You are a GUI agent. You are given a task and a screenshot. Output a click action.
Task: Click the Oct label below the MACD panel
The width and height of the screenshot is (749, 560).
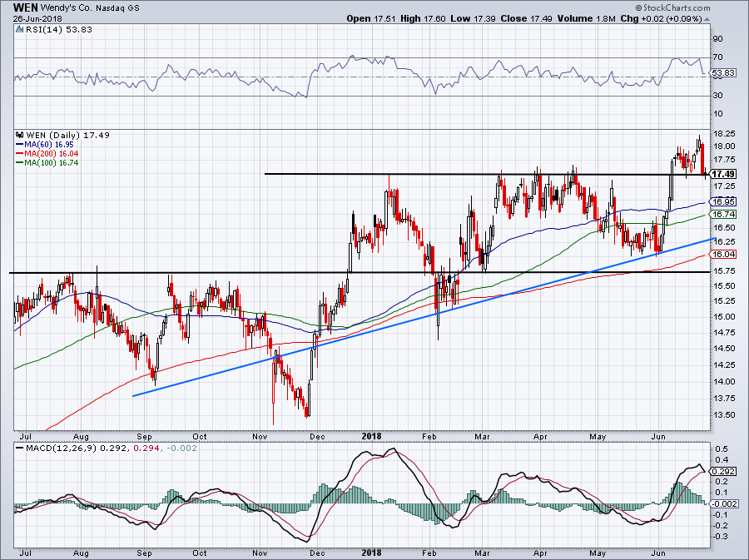coord(200,553)
